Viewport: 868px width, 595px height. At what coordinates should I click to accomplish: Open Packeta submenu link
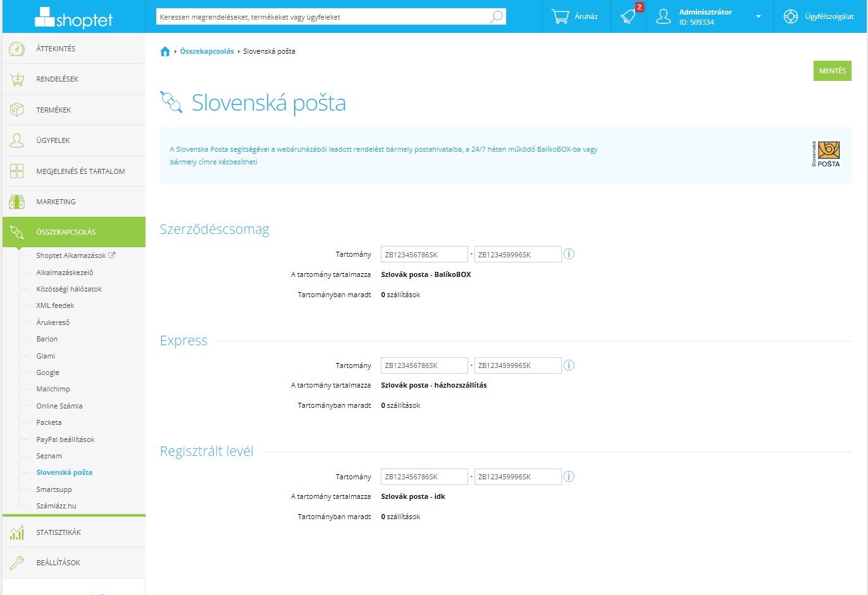49,422
